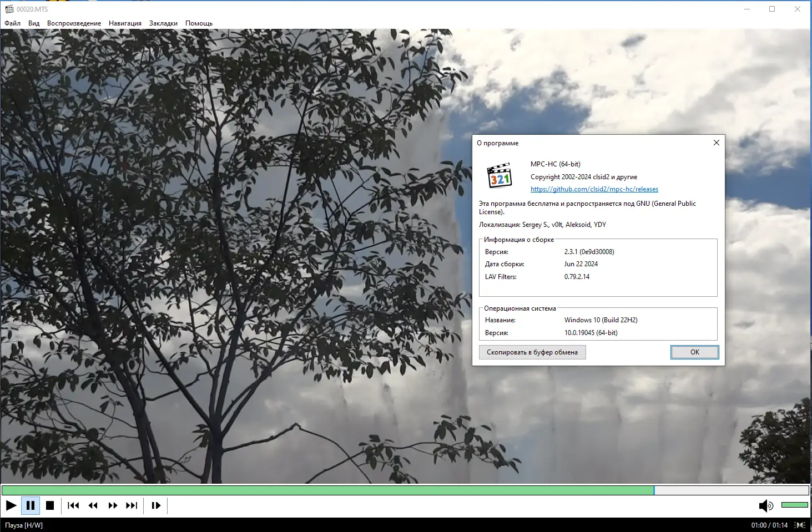Mute sound via the speaker icon
The image size is (812, 532).
pyautogui.click(x=765, y=505)
